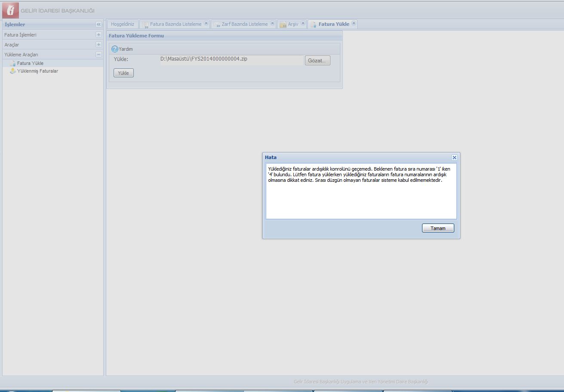Click the file path field showing FYS2014000000004.zip
This screenshot has width=564, height=392.
231,60
